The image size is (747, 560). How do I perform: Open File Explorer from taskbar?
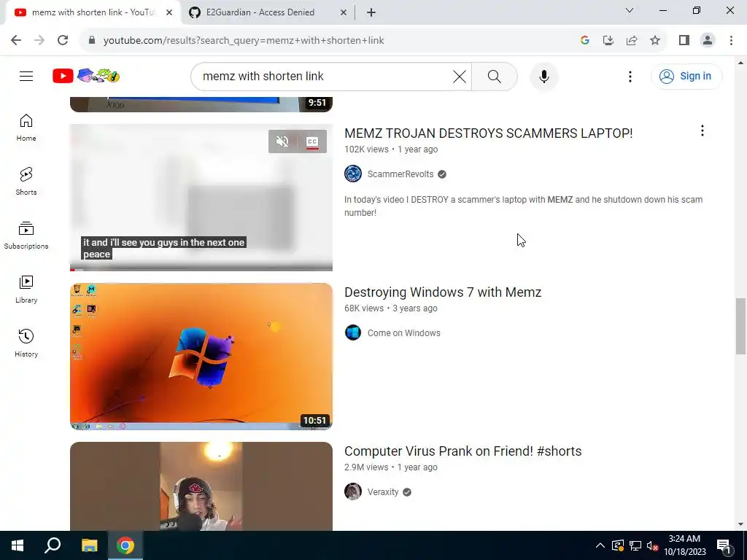[89, 545]
